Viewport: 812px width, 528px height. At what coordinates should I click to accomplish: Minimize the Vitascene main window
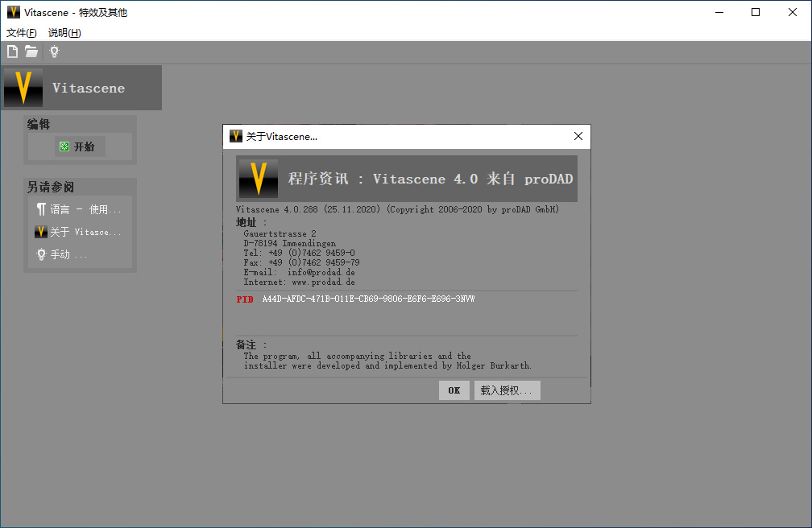coord(719,12)
